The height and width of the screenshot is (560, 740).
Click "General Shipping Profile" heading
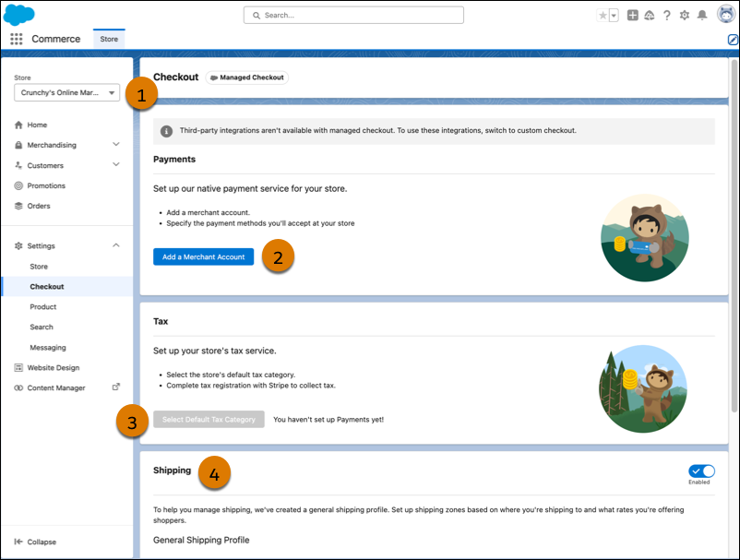point(201,541)
